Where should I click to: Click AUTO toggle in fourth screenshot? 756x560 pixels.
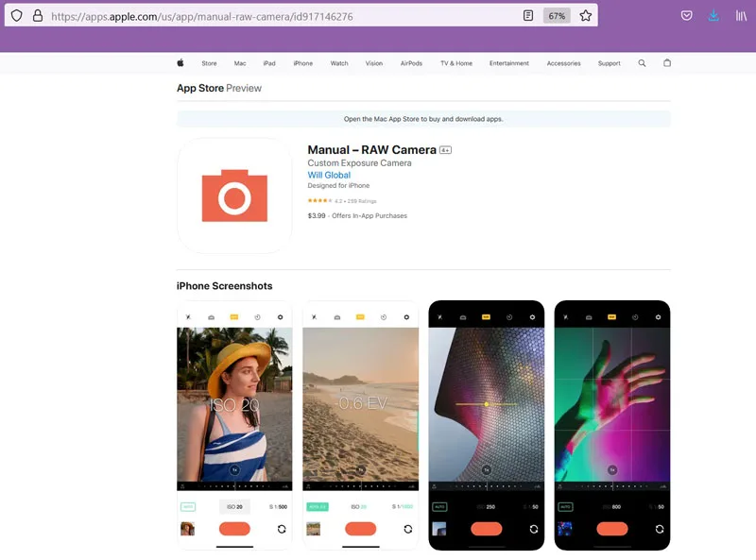pos(565,507)
